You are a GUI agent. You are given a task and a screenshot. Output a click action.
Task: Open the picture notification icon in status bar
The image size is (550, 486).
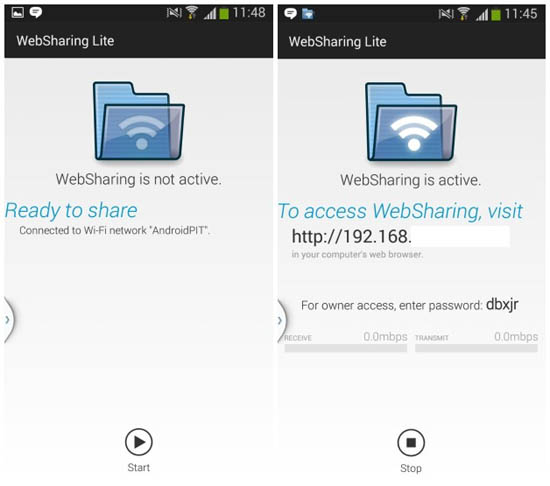coord(18,13)
